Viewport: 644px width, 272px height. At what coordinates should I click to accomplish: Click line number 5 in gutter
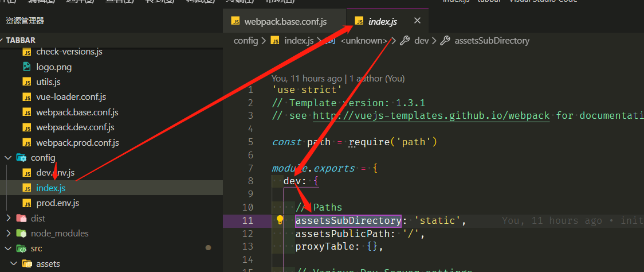[x=250, y=142]
